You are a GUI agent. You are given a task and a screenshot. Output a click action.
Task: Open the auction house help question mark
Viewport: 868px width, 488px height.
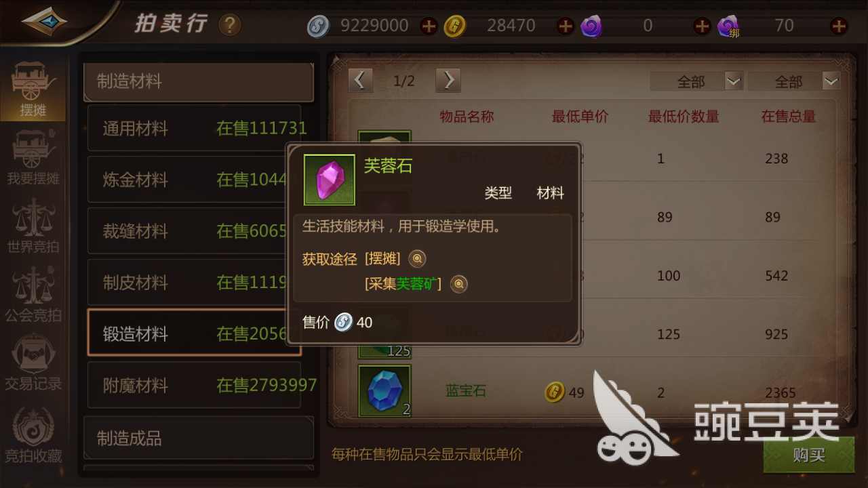coord(230,26)
